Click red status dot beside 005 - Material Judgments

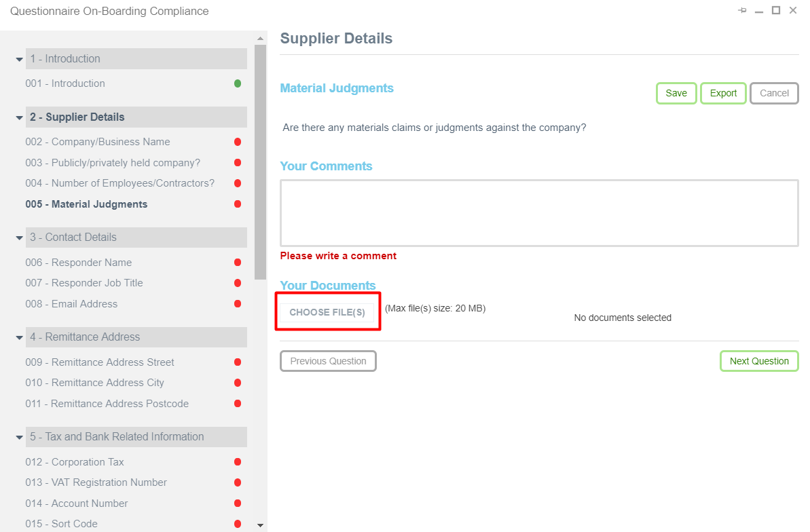click(237, 204)
